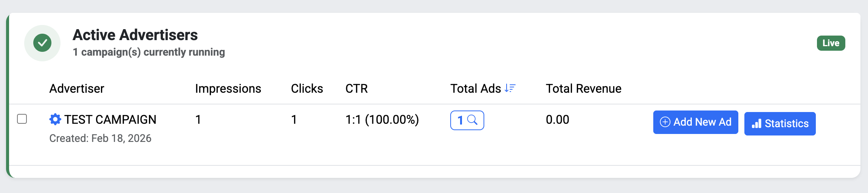868x193 pixels.
Task: Click the green Live badge
Action: 831,43
